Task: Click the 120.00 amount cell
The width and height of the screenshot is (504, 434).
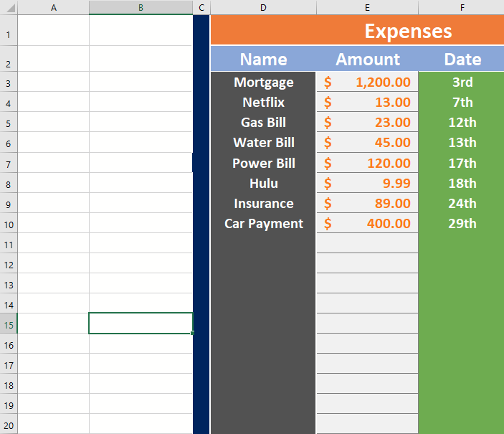Action: tap(367, 163)
